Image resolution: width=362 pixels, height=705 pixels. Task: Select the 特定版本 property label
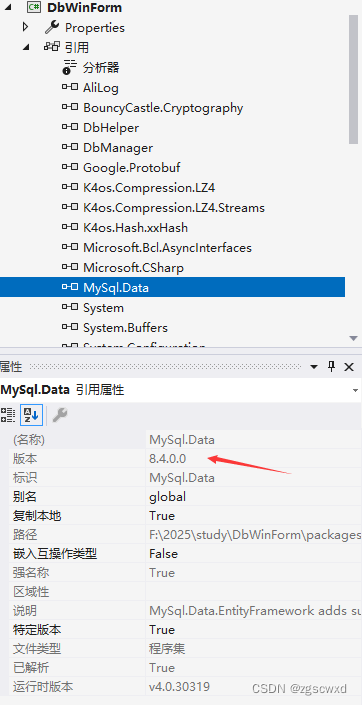(x=37, y=630)
